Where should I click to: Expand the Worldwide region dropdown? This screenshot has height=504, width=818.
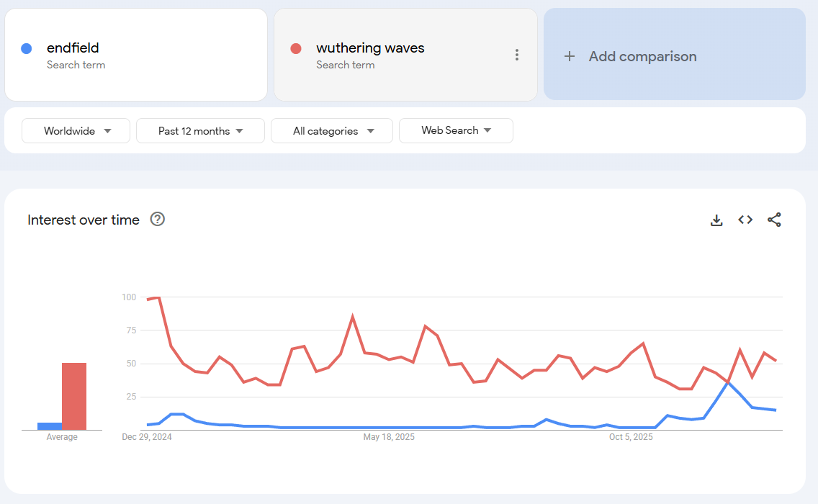pos(76,131)
